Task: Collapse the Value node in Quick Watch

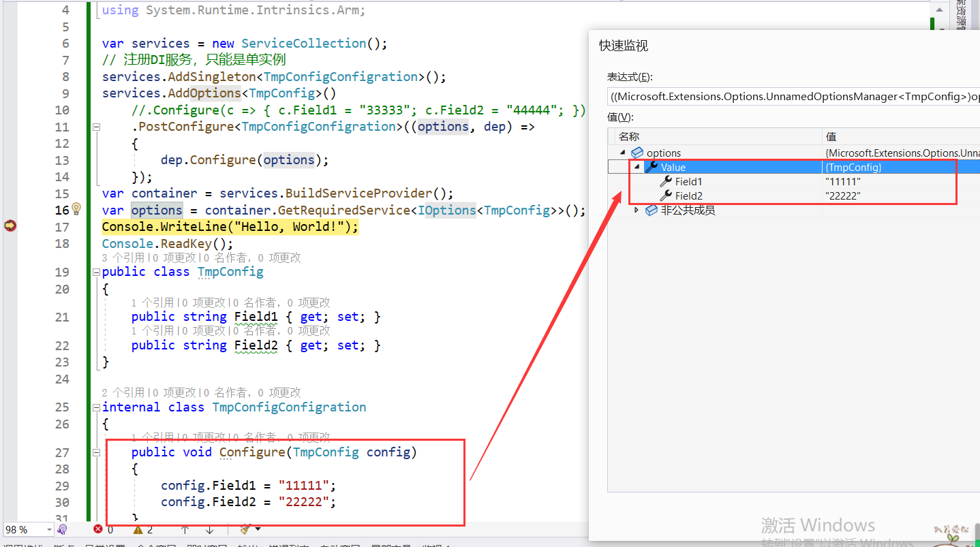Action: (637, 167)
